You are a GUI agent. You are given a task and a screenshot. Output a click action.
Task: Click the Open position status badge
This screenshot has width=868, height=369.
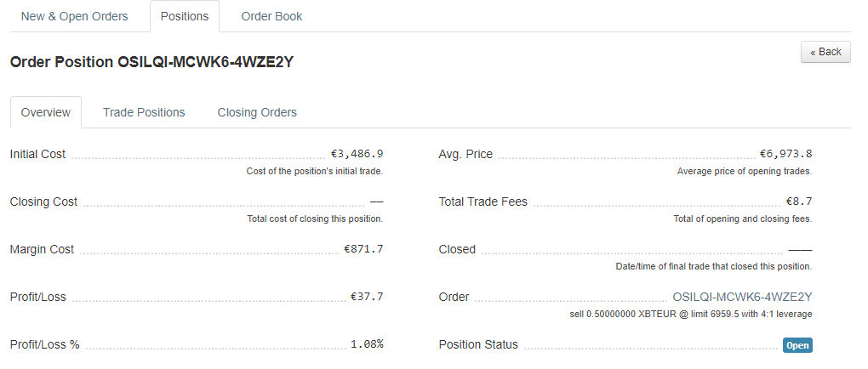[x=797, y=345]
